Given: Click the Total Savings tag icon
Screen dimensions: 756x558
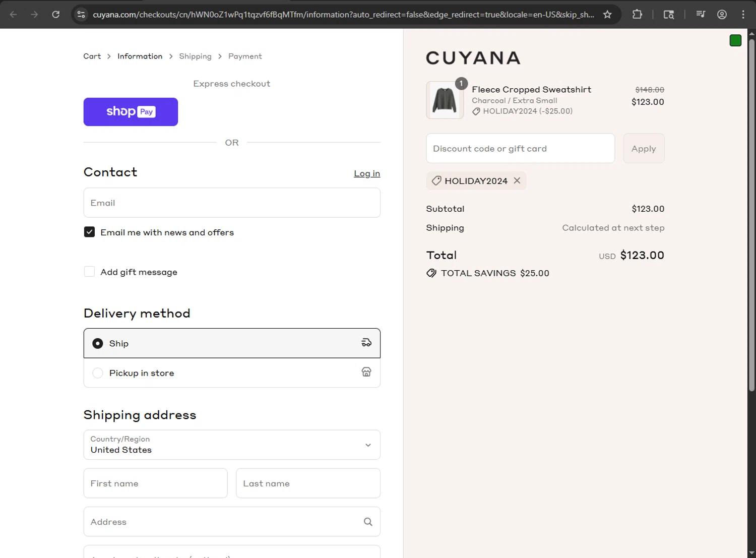Looking at the screenshot, I should click(x=431, y=273).
